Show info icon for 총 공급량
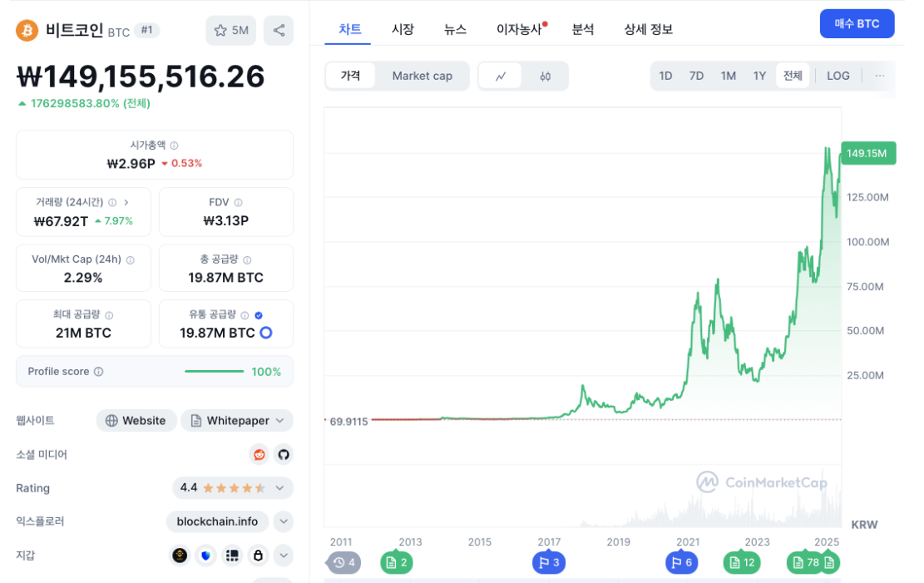The width and height of the screenshot is (924, 583). click(247, 260)
